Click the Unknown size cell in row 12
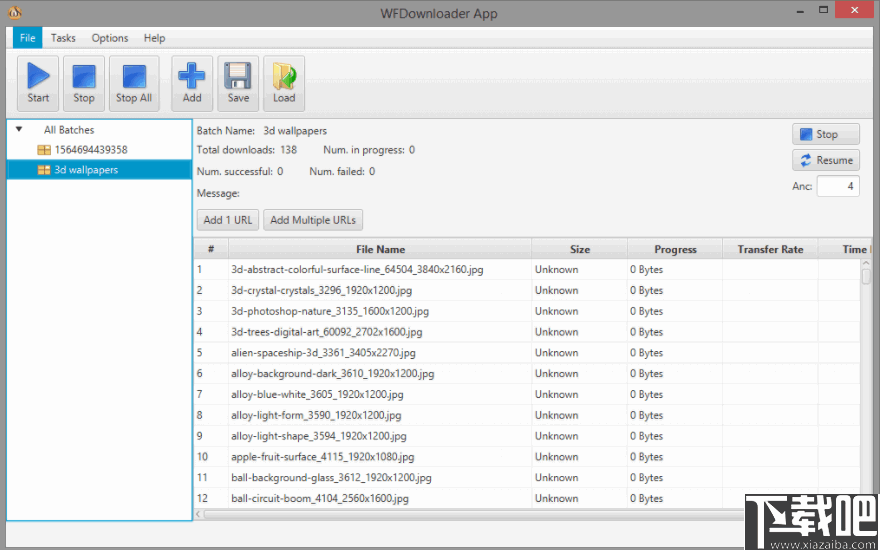Screen dimensions: 880x550 [x=580, y=498]
